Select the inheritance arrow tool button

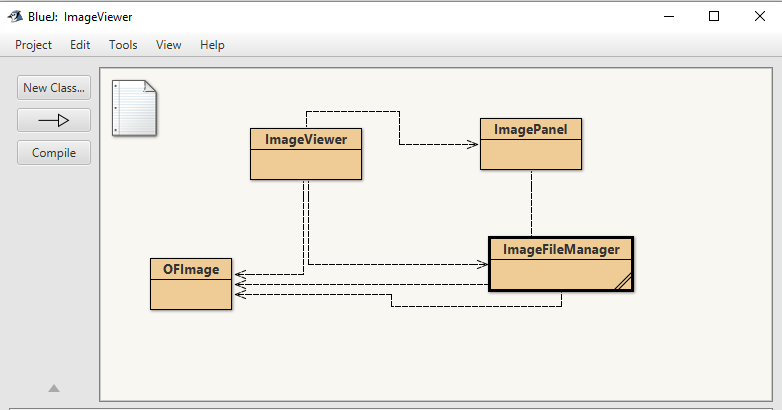(54, 120)
